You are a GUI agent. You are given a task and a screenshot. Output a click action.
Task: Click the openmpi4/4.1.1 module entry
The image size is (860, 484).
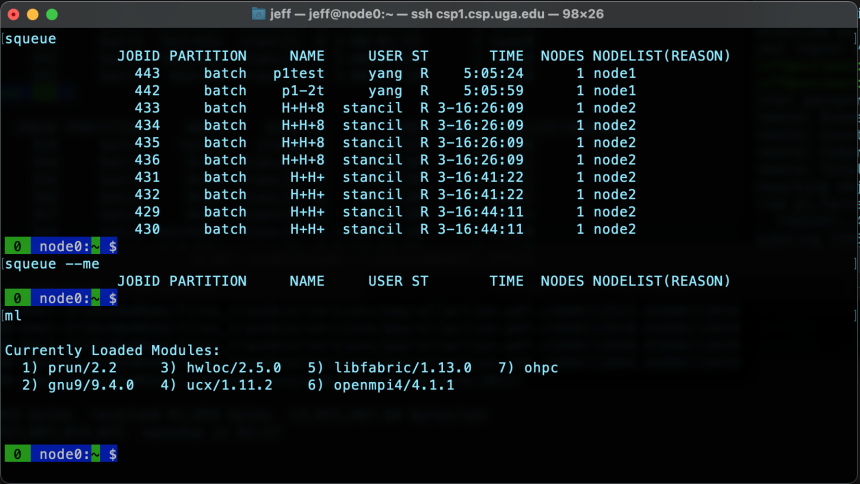click(394, 385)
